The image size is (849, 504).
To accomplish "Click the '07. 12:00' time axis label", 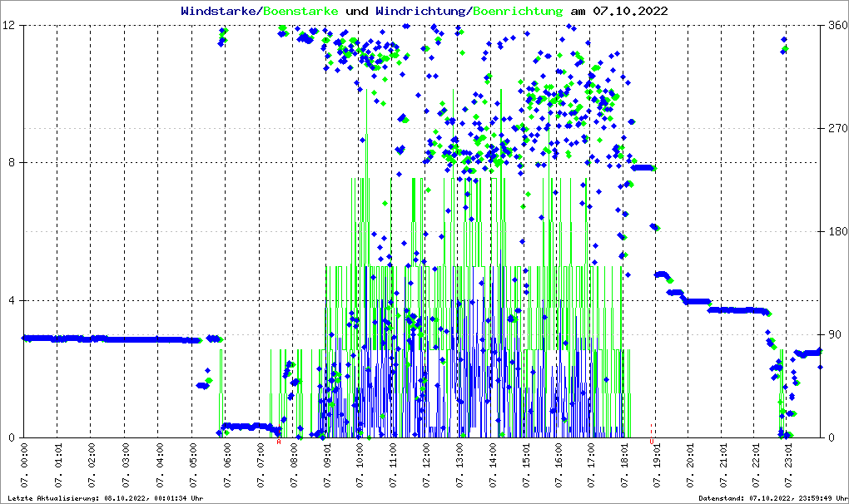I will (x=426, y=466).
